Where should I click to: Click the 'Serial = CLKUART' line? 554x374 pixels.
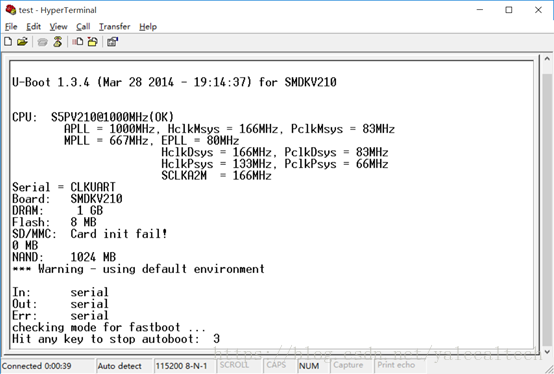[64, 187]
